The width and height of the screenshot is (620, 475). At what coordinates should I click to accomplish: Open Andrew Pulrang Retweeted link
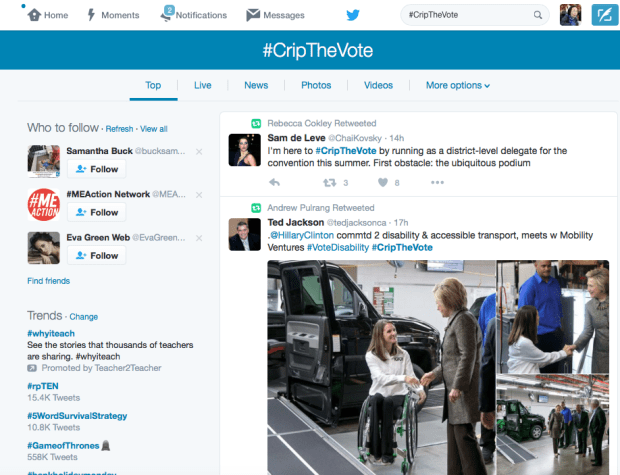pos(321,208)
